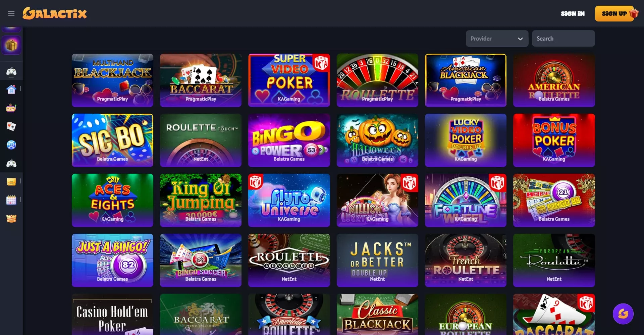Open the mini games sidebar icon
The width and height of the screenshot is (644, 335).
11,181
